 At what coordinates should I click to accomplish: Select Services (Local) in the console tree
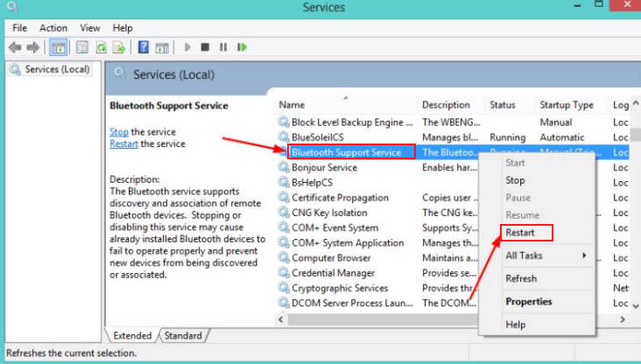pos(57,69)
